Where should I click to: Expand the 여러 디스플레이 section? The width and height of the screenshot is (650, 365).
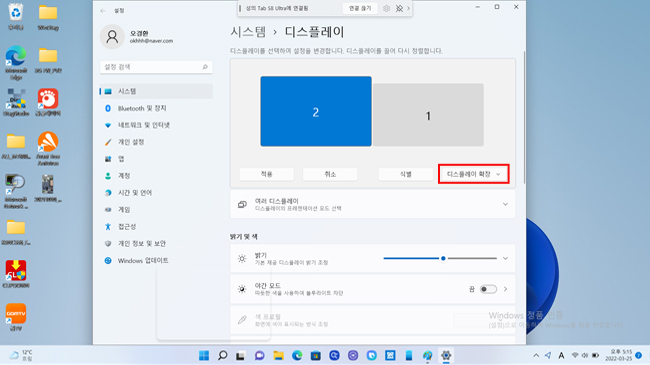(x=373, y=204)
